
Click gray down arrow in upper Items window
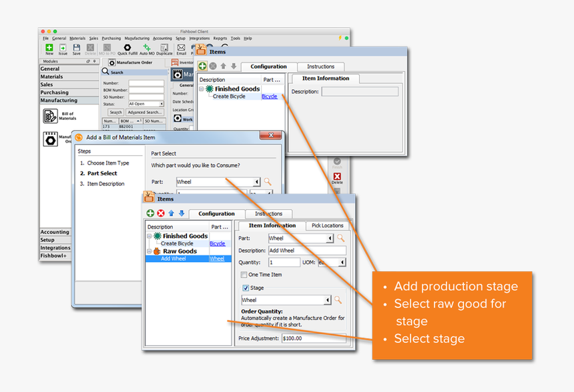coord(234,66)
